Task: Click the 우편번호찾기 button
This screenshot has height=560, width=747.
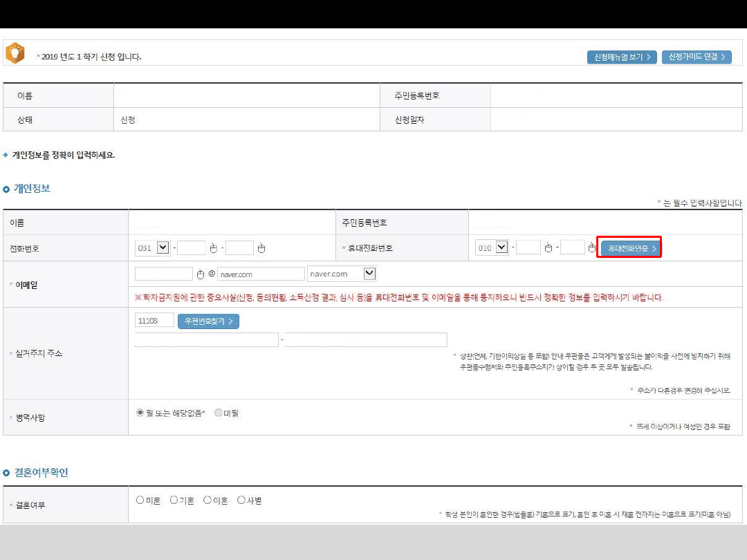Action: (x=208, y=321)
